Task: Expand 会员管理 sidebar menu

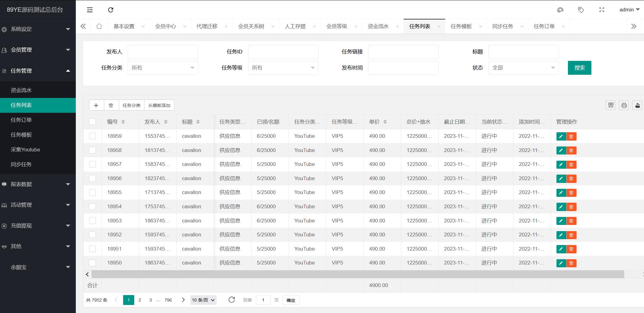Action: click(38, 50)
